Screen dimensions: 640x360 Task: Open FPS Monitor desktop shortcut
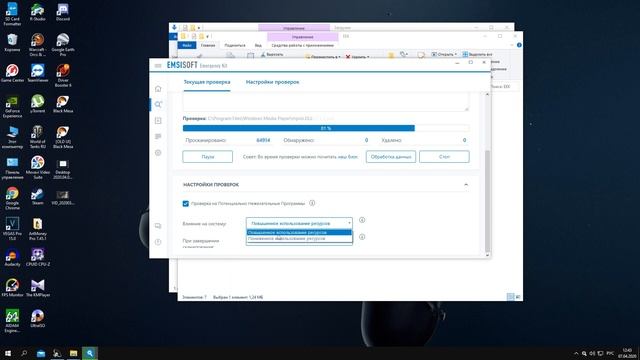12,288
